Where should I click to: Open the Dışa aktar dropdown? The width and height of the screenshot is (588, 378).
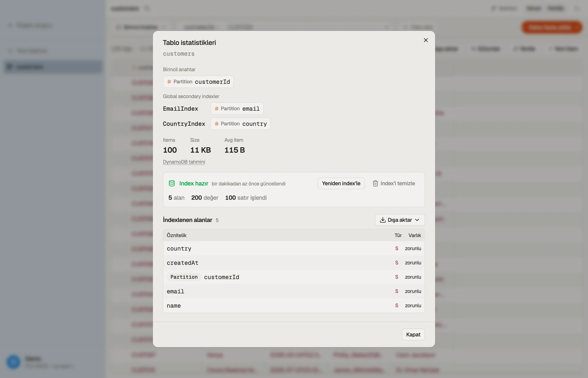(x=400, y=220)
